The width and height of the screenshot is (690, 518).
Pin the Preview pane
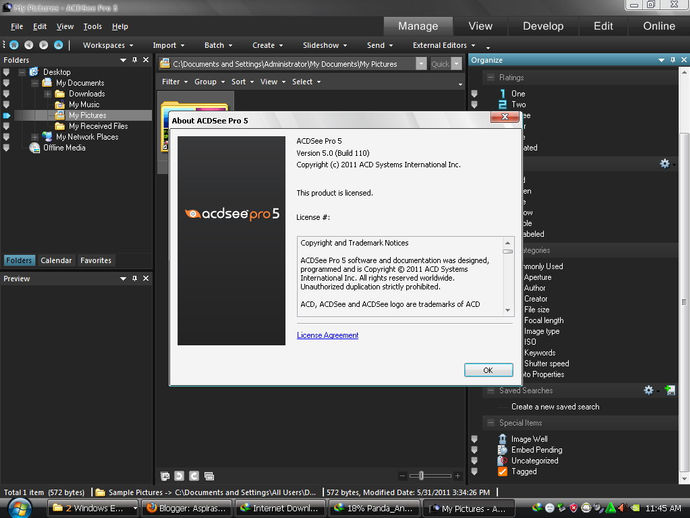coord(135,279)
